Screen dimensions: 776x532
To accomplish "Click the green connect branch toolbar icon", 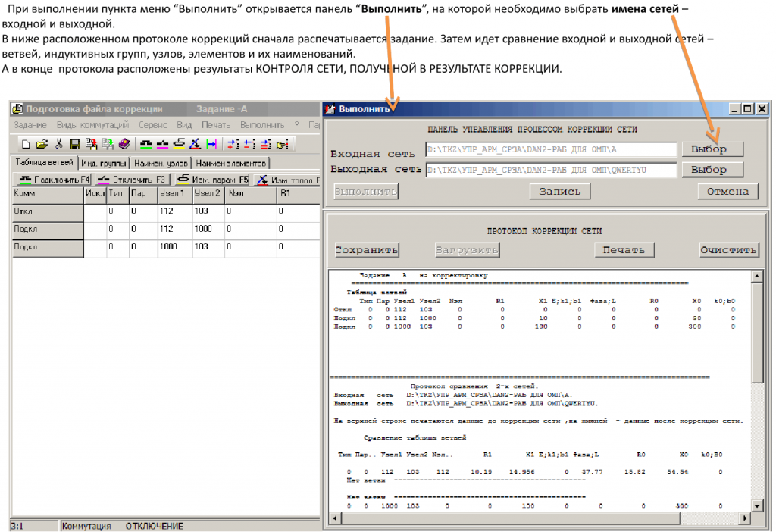I will (x=146, y=144).
